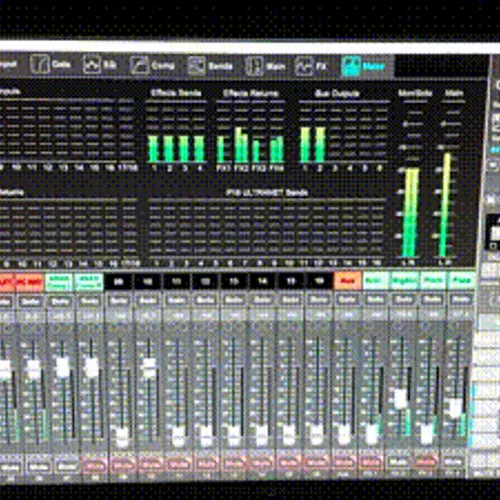Select the channel 13 name strip
The width and height of the screenshot is (500, 500).
coord(233,281)
